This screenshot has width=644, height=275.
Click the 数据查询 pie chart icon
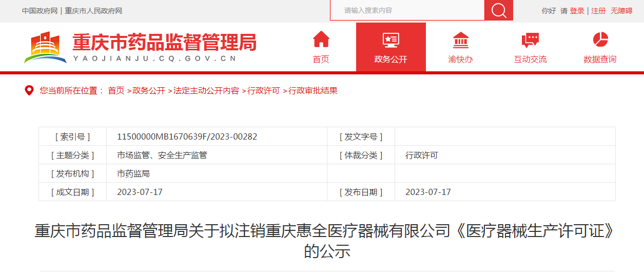(x=600, y=40)
